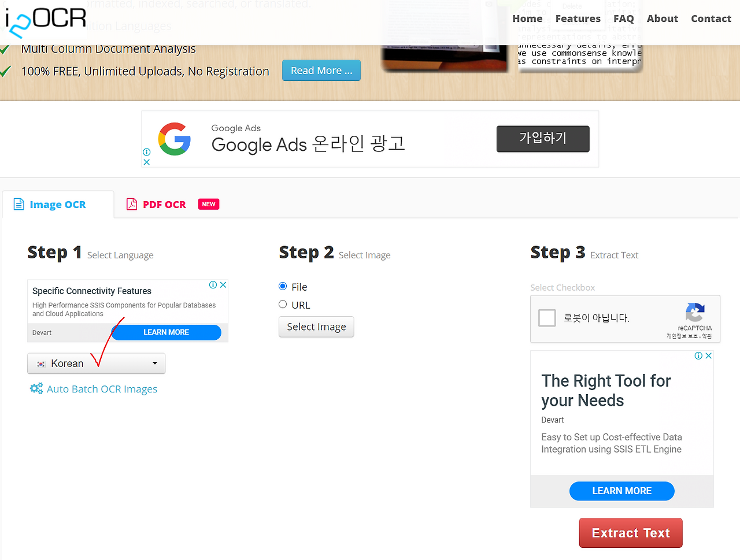Open the Google ad info icon
Viewport: 740px width, 560px height.
click(146, 152)
